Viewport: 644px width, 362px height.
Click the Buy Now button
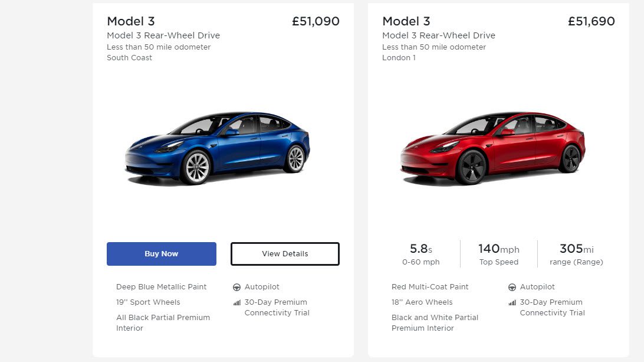tap(161, 254)
